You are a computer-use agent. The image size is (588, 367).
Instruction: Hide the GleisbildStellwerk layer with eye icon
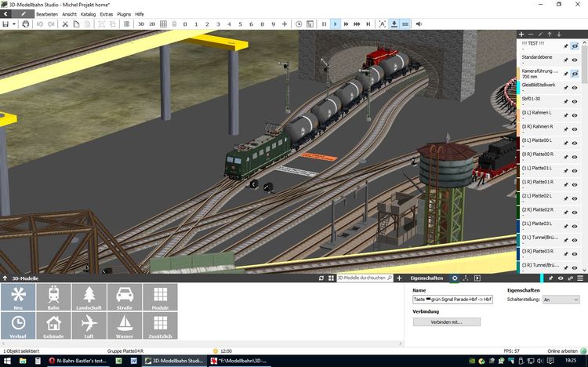pyautogui.click(x=575, y=86)
